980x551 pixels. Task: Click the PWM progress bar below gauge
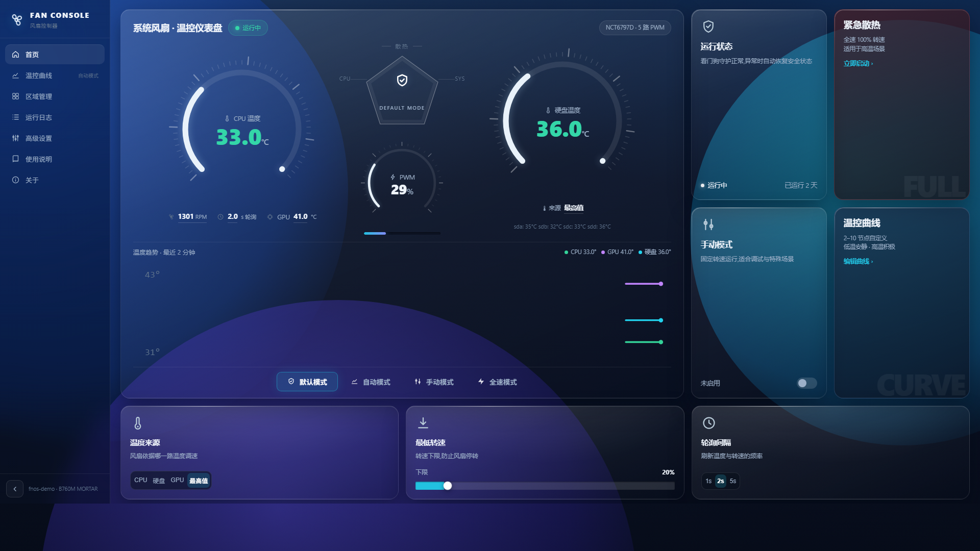[x=402, y=233]
